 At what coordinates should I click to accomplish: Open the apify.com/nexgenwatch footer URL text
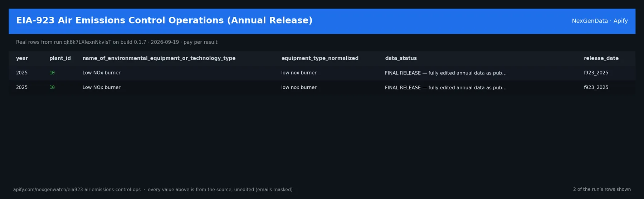click(x=77, y=190)
